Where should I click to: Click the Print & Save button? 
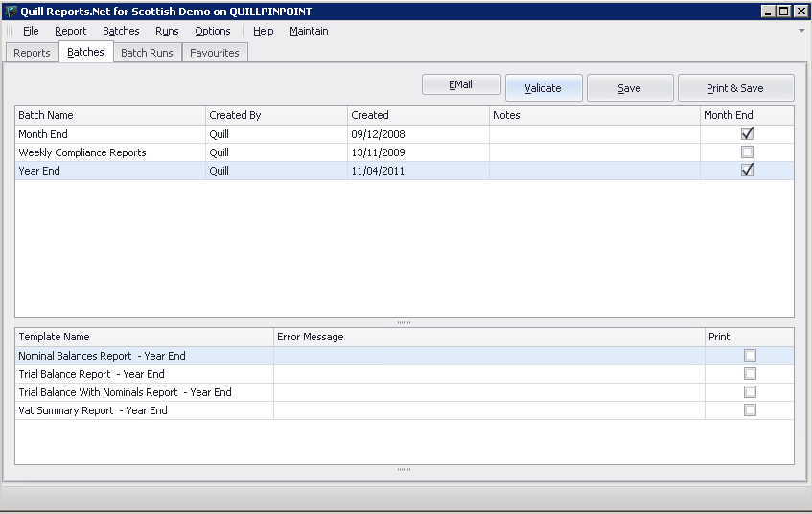point(735,88)
